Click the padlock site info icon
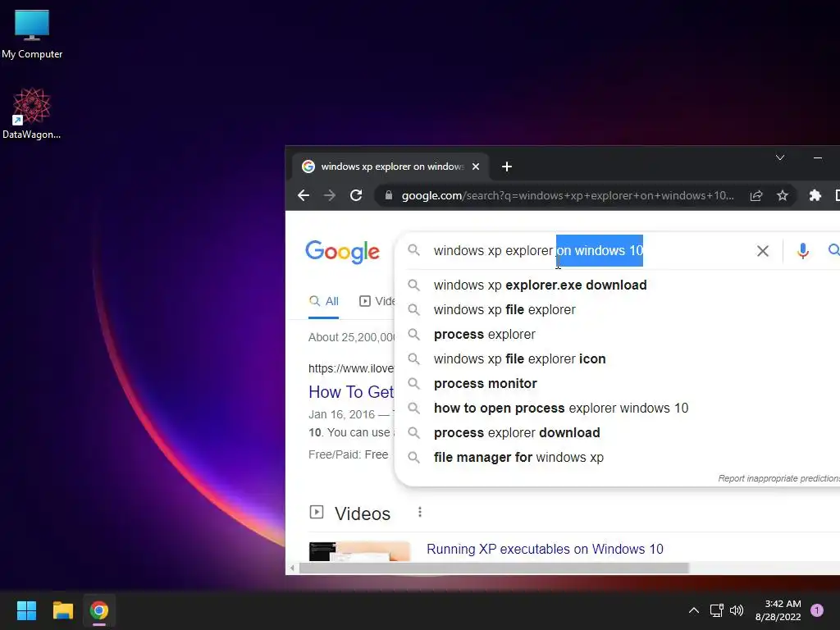840x630 pixels. [x=389, y=195]
